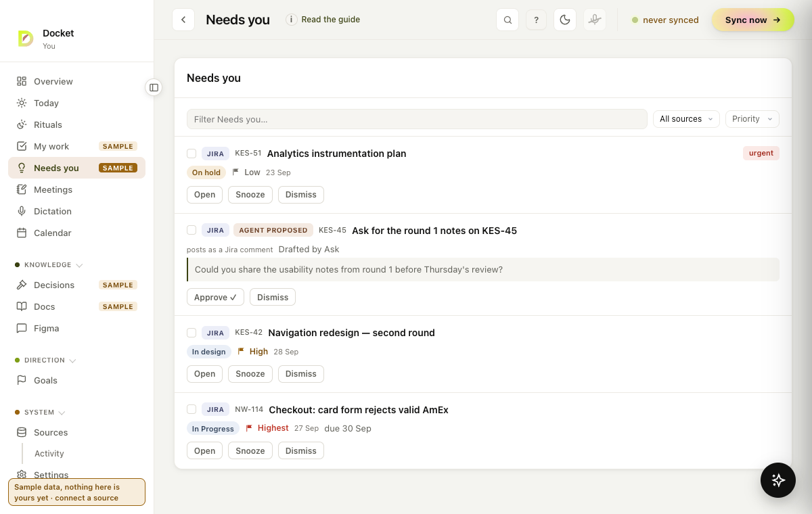
Task: Click title Ask for the round 1 notes
Action: pyautogui.click(x=434, y=231)
